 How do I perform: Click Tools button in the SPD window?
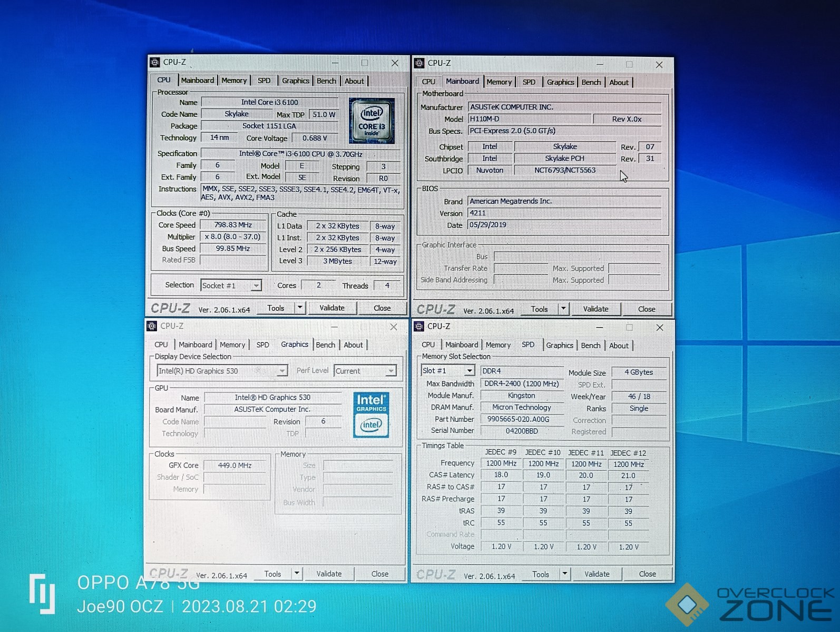[x=541, y=575]
